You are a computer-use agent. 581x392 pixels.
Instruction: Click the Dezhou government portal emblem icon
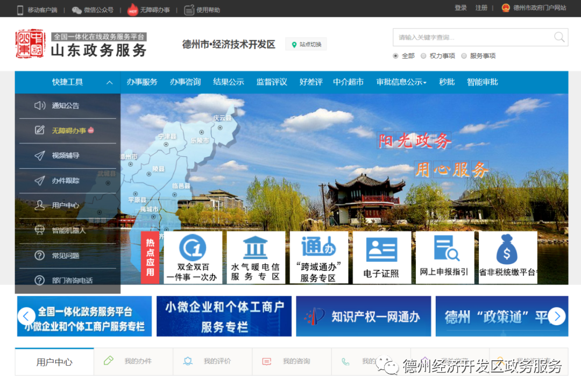(x=505, y=8)
